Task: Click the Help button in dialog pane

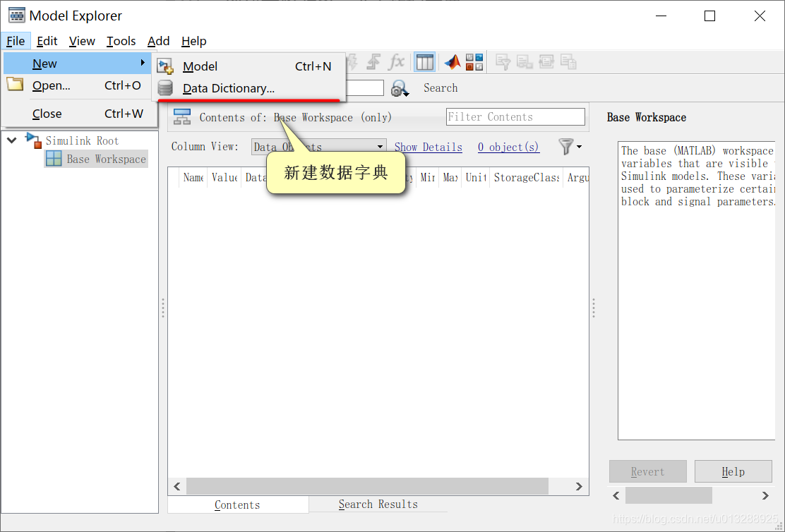Action: tap(733, 471)
